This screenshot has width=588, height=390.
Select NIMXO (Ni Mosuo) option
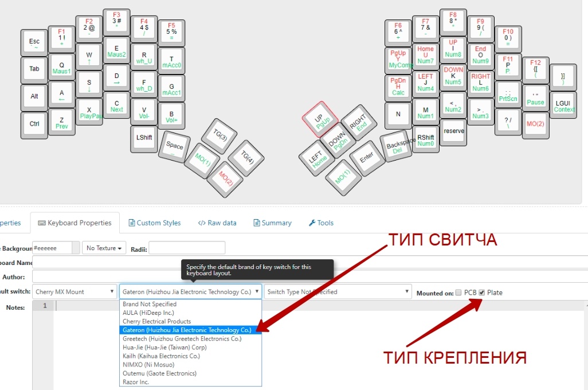[190, 364]
